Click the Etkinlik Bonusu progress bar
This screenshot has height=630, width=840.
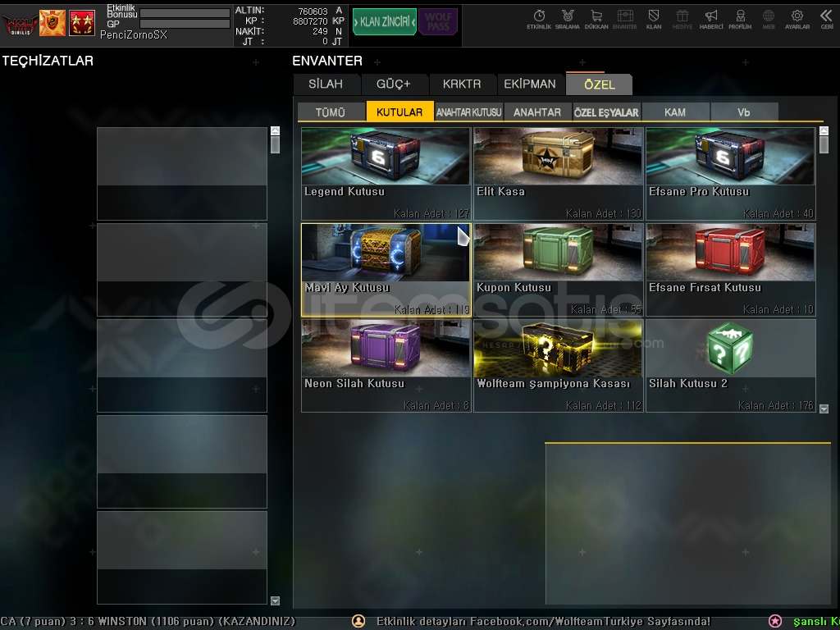point(185,13)
